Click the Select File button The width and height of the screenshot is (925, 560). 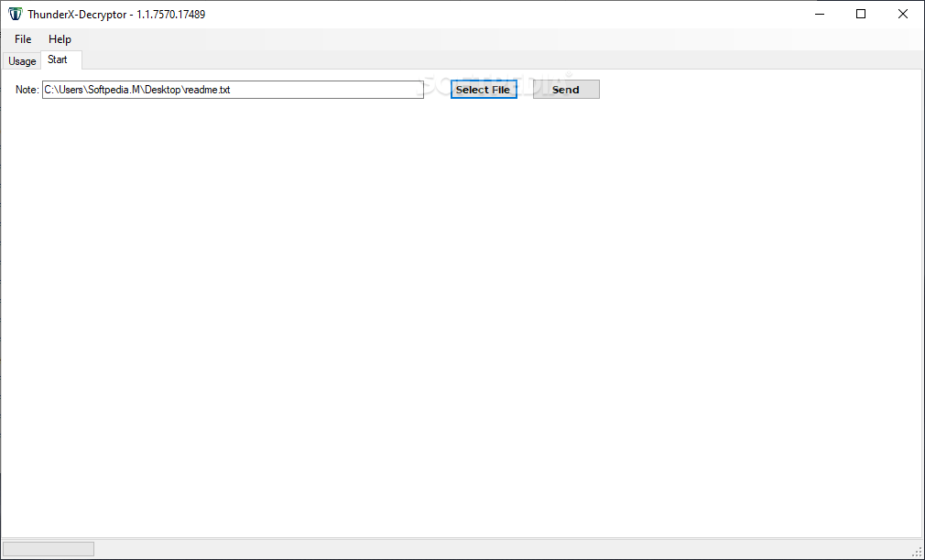tap(484, 90)
